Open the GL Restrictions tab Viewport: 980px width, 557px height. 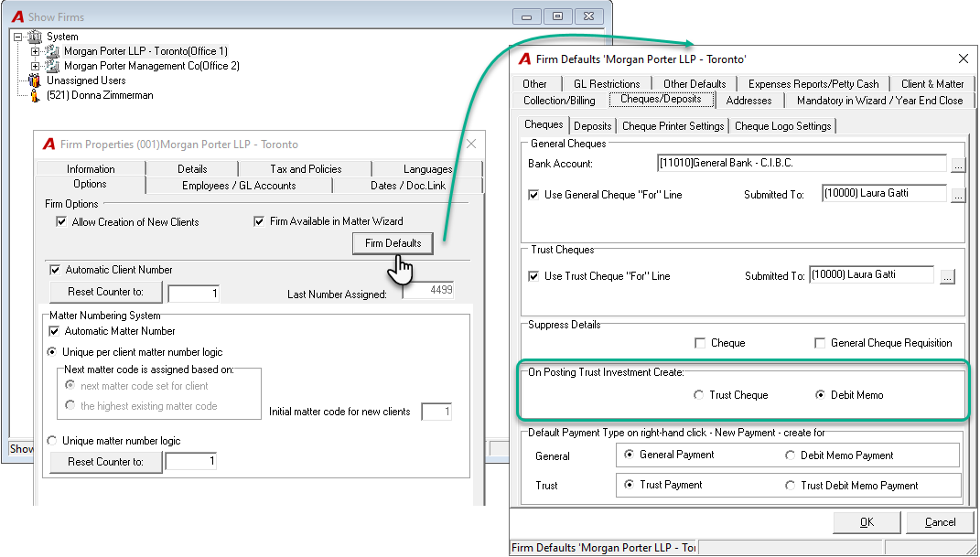click(x=607, y=83)
